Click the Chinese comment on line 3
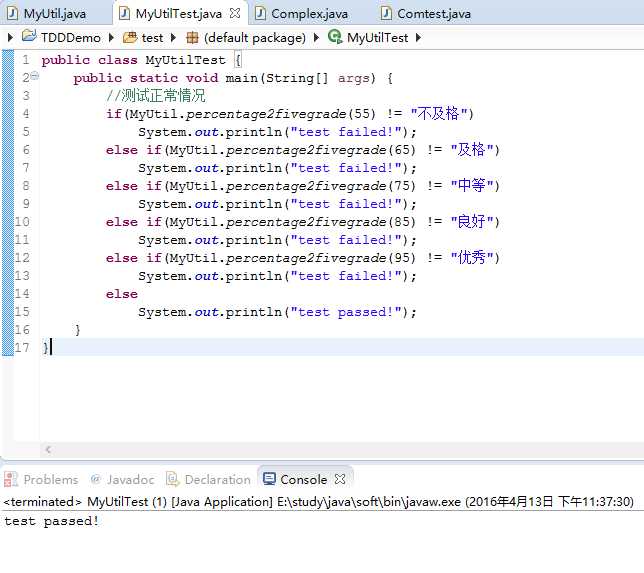 (x=156, y=95)
